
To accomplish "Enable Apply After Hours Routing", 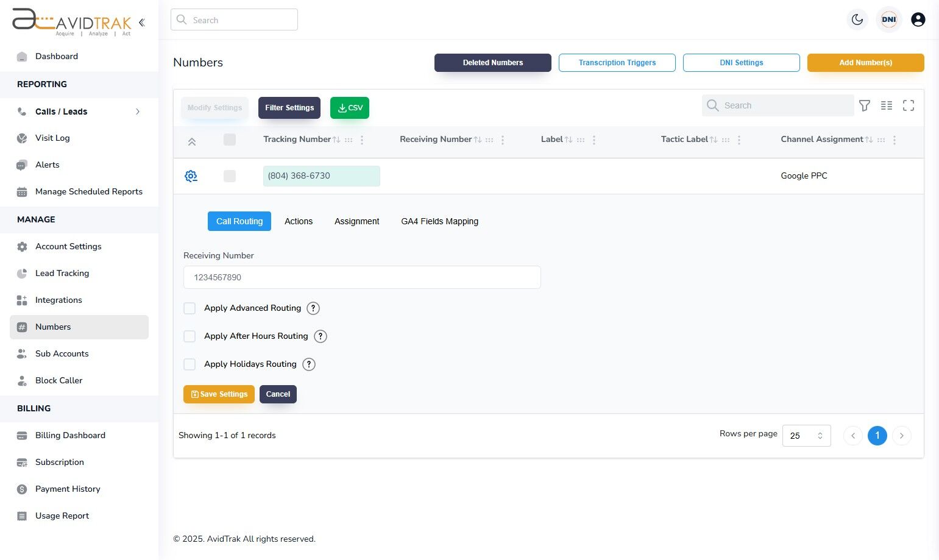I will coord(190,336).
